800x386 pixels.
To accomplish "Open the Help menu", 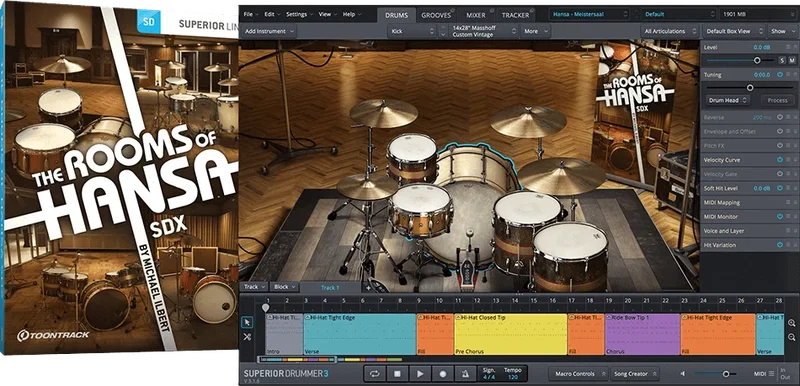I will coord(352,14).
